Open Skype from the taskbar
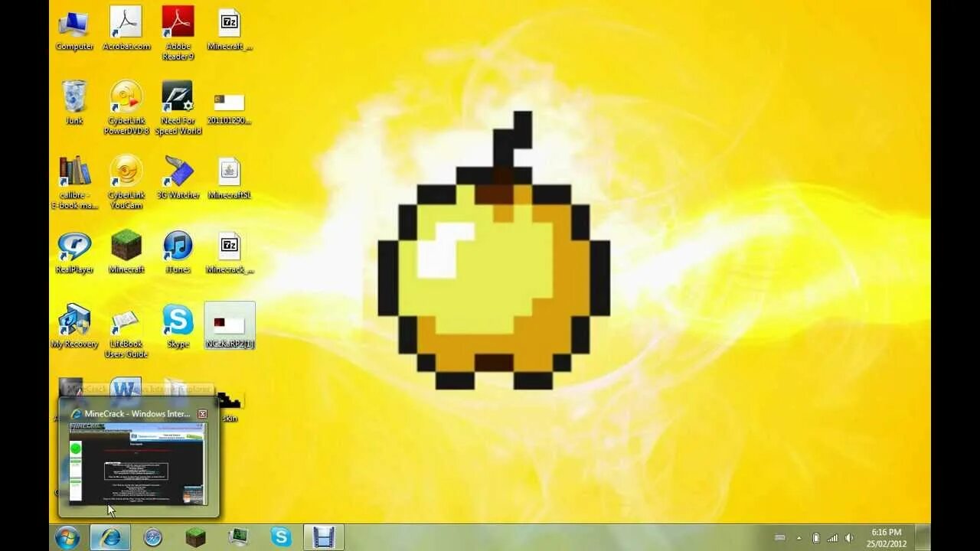 281,537
